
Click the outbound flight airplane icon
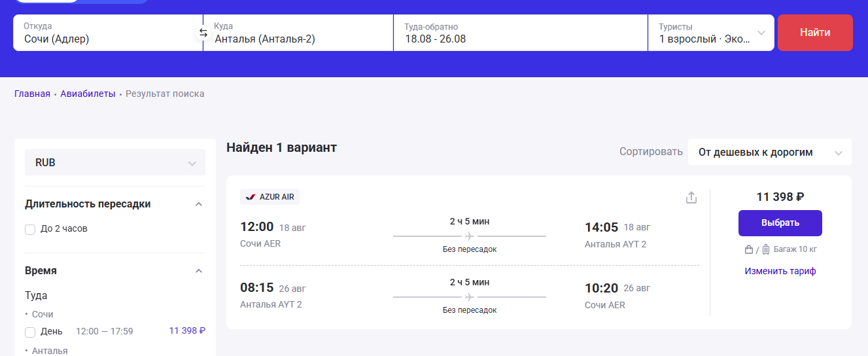pos(469,236)
